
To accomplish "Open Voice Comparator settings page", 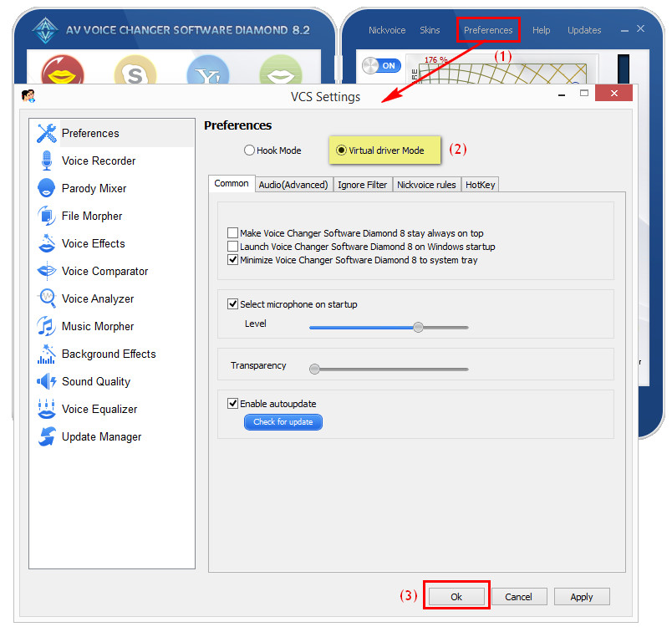I will (111, 271).
